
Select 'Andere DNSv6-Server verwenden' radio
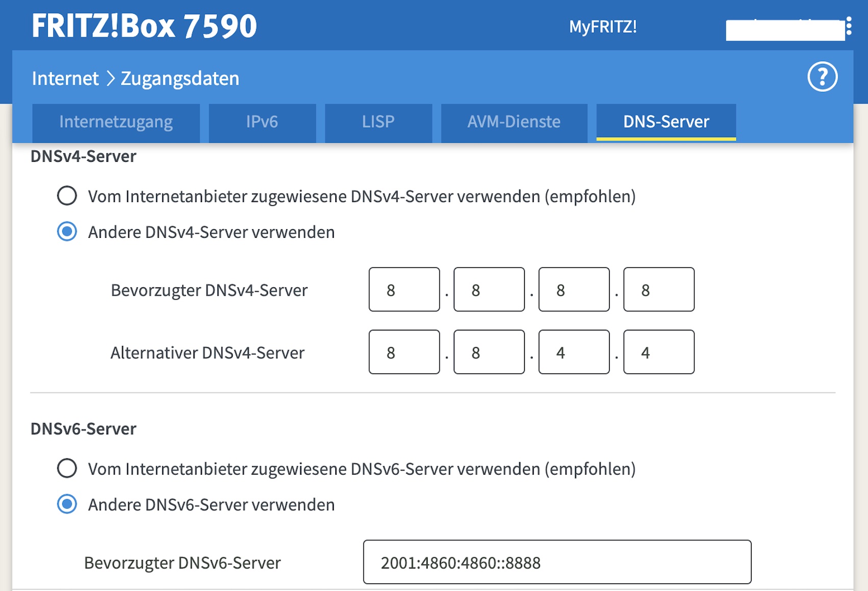[67, 504]
